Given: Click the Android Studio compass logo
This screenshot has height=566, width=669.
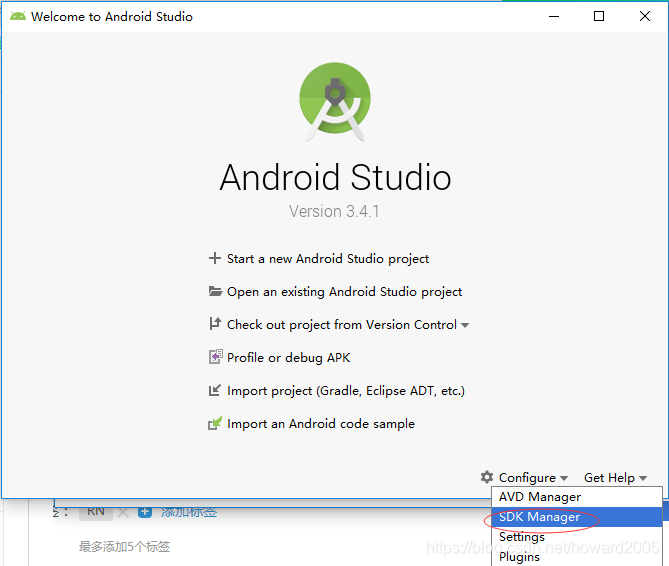Looking at the screenshot, I should click(x=335, y=102).
